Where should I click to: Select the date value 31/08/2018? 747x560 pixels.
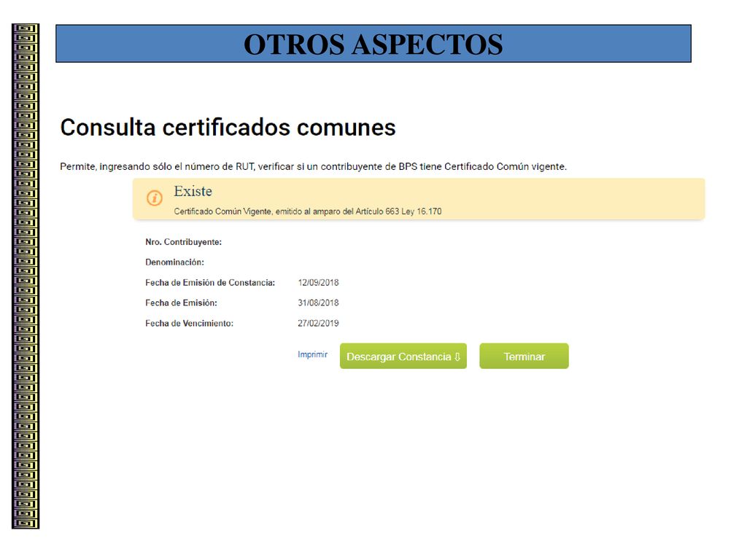click(318, 303)
